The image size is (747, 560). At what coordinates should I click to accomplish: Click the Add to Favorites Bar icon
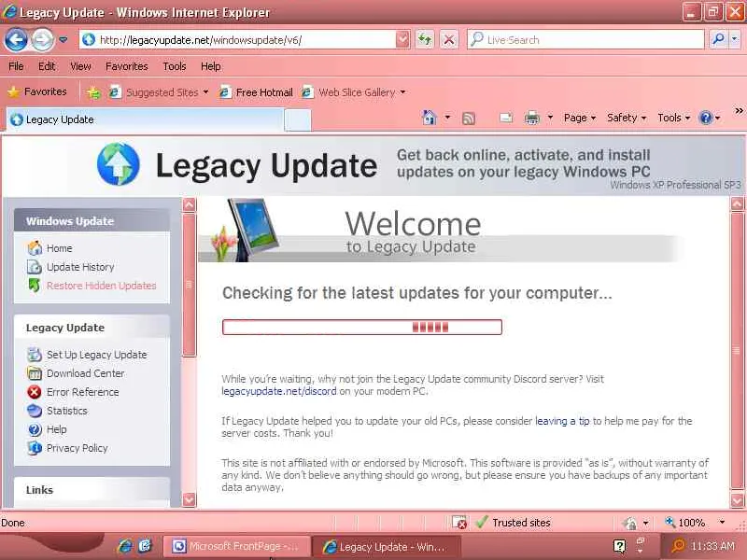94,92
